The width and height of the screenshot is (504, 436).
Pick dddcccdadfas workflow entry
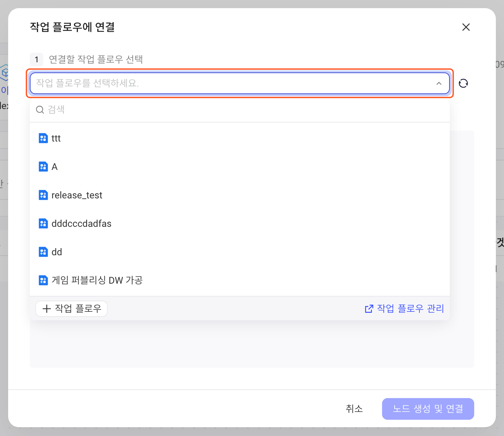click(240, 223)
